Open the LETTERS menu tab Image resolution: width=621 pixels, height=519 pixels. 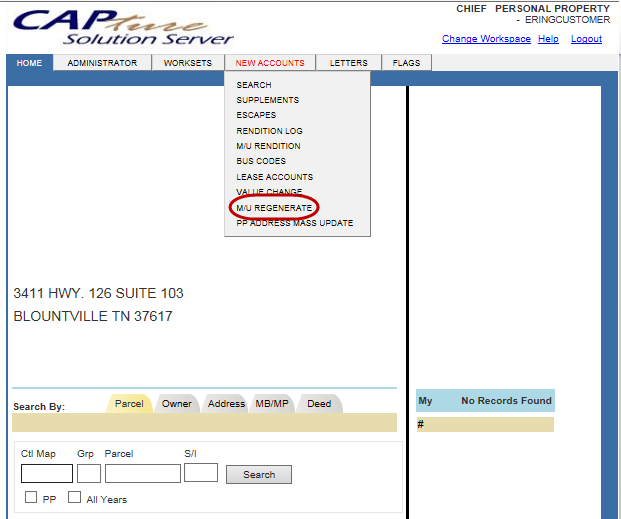[x=349, y=63]
